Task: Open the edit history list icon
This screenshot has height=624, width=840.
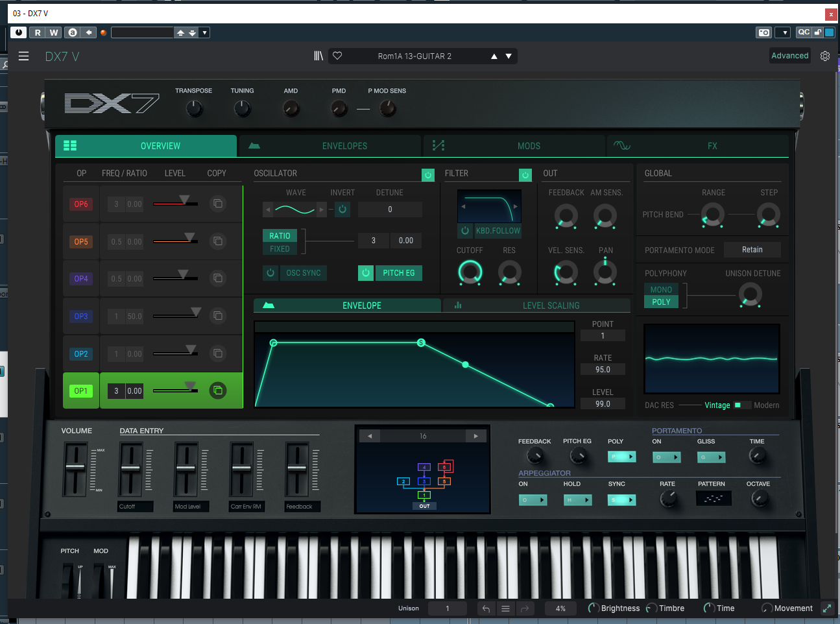Action: [505, 608]
